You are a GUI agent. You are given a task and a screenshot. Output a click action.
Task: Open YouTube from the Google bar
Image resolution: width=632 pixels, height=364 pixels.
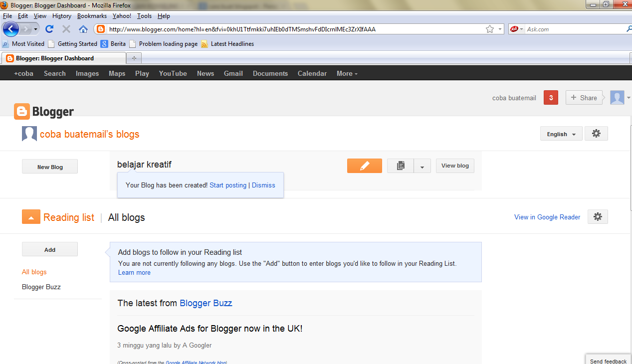tap(173, 73)
